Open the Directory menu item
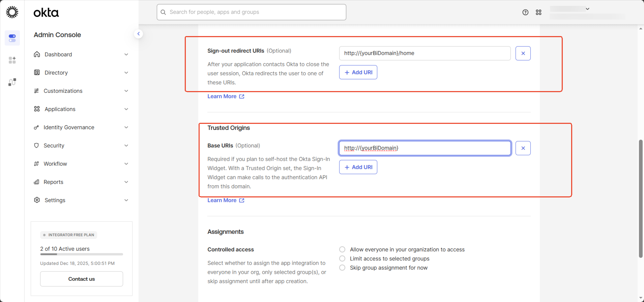Screen dimensions: 644x302 coord(56,73)
